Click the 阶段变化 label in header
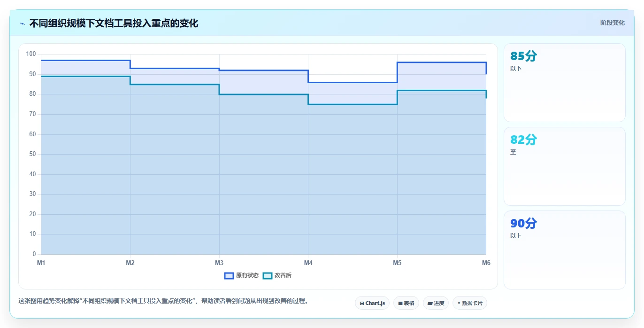The image size is (644, 328). 613,23
